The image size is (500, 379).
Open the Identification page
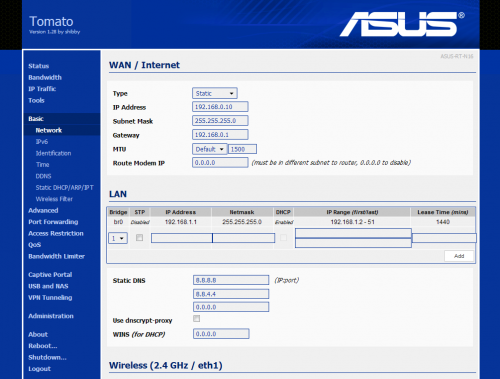(x=53, y=153)
